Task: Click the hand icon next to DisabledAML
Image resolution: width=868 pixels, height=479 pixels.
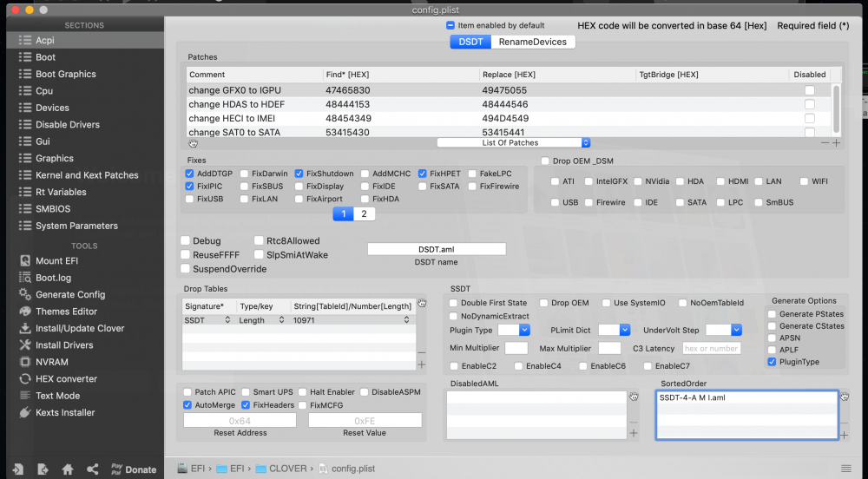Action: click(x=634, y=397)
